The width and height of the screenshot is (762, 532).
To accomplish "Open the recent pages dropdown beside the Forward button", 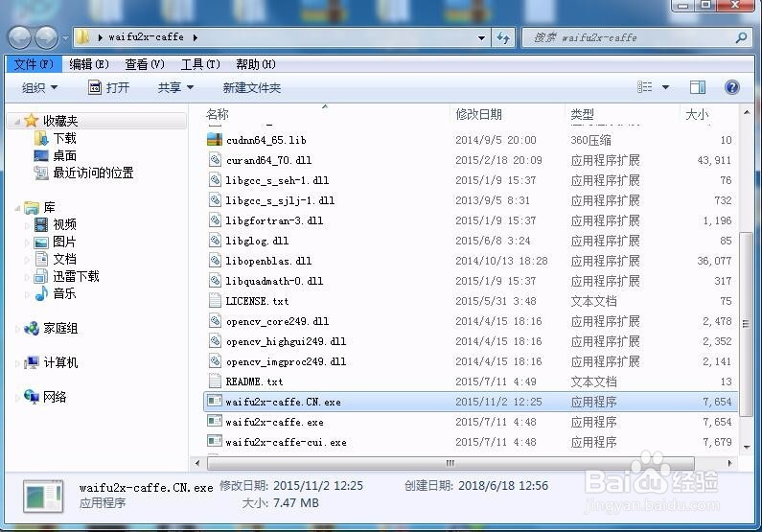I will point(64,38).
